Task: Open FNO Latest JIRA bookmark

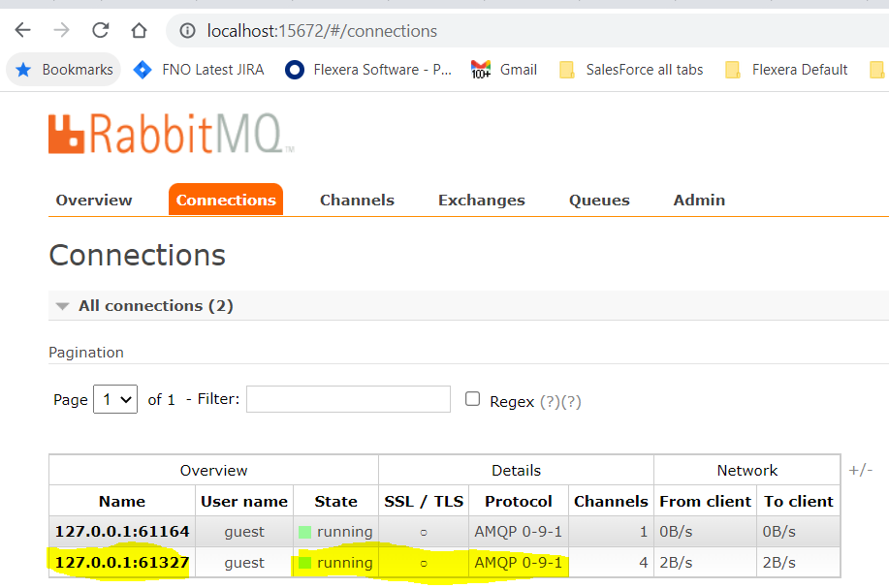Action: (199, 70)
